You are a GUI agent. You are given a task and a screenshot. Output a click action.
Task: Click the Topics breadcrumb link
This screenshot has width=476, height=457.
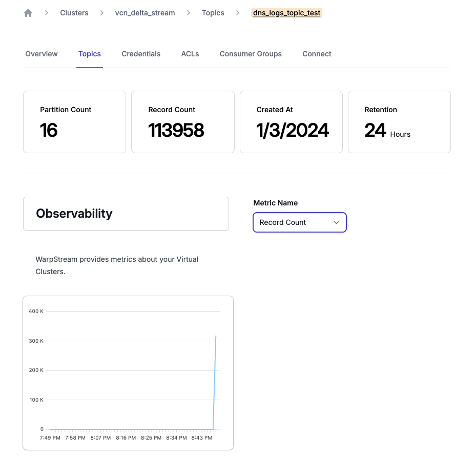coord(213,13)
